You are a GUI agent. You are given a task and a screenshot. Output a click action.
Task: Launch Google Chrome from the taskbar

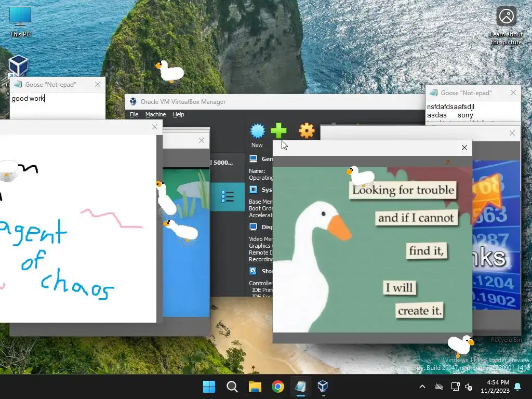[277, 387]
